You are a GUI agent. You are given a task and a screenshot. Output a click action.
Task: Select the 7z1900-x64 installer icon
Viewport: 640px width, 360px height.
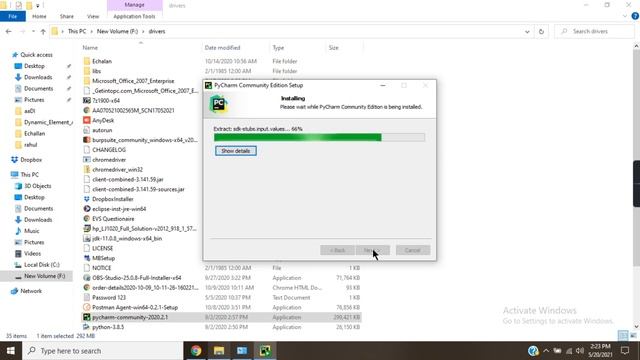87,100
